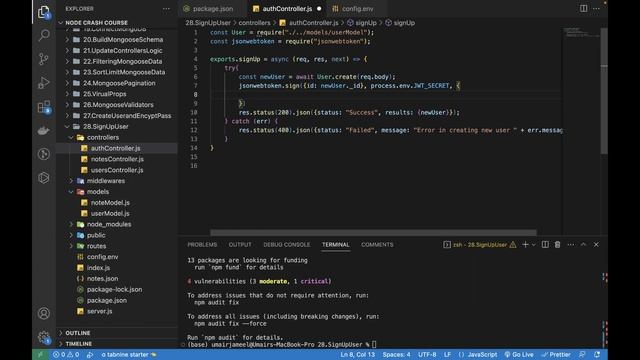The width and height of the screenshot is (640, 360).
Task: Open notifications bell in status bar
Action: (x=597, y=355)
